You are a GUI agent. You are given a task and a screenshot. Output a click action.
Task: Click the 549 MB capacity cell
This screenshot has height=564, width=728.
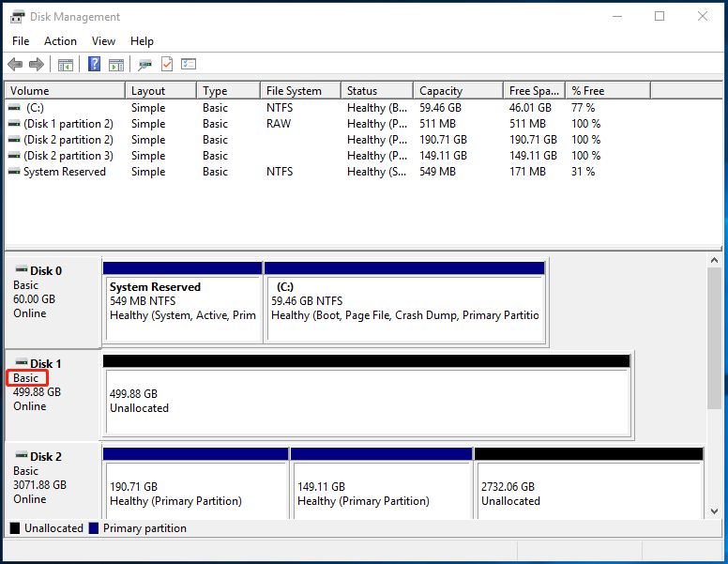point(438,172)
